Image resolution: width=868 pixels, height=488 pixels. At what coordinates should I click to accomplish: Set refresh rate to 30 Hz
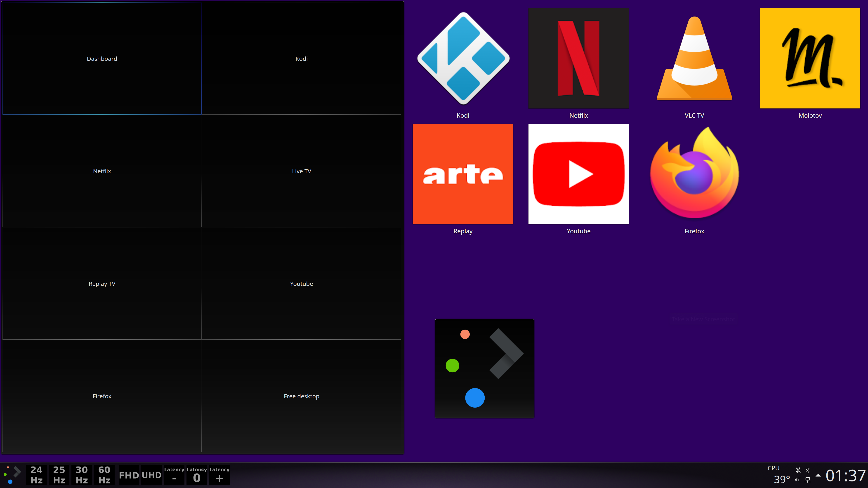82,475
